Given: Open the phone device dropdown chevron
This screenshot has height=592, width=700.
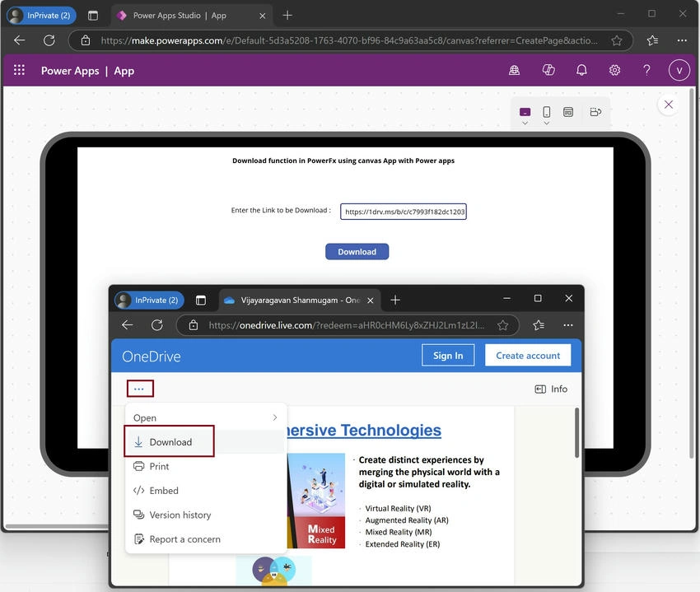Looking at the screenshot, I should pos(547,124).
